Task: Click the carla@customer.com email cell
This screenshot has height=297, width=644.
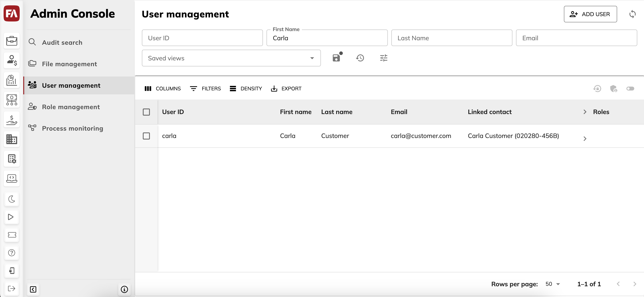Action: coord(421,136)
